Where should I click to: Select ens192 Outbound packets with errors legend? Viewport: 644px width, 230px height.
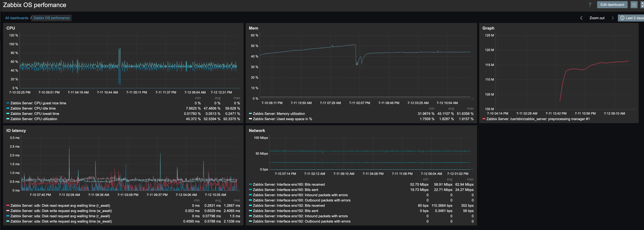tap(302, 221)
